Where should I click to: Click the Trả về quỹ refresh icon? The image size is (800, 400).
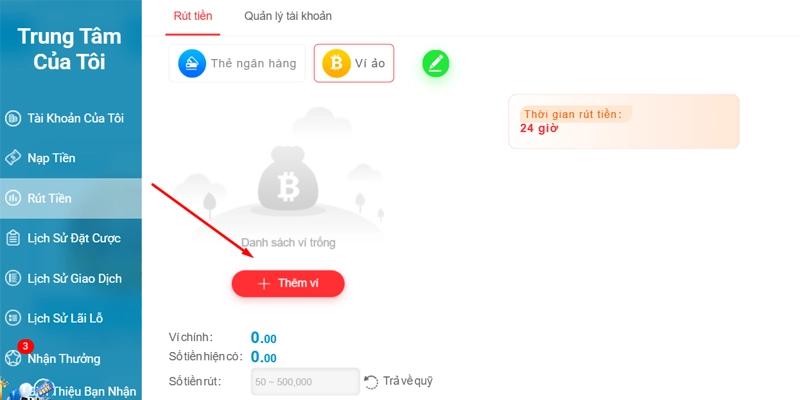click(371, 382)
